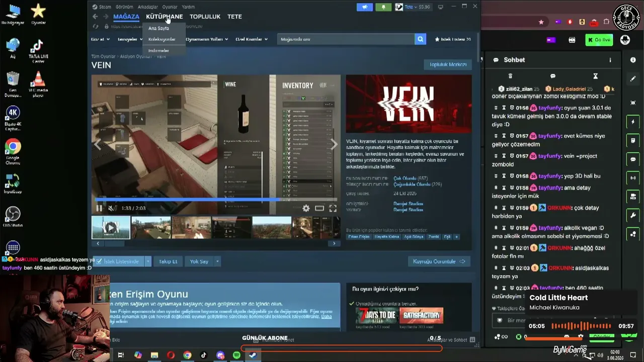Open Google Chrome desktop shortcut
This screenshot has height=362, width=644.
pyautogui.click(x=13, y=151)
